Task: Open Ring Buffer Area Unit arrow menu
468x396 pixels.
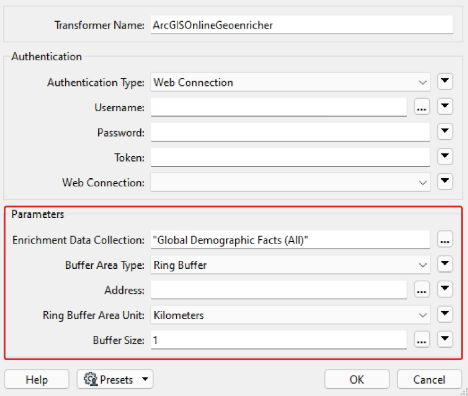Action: tap(445, 314)
